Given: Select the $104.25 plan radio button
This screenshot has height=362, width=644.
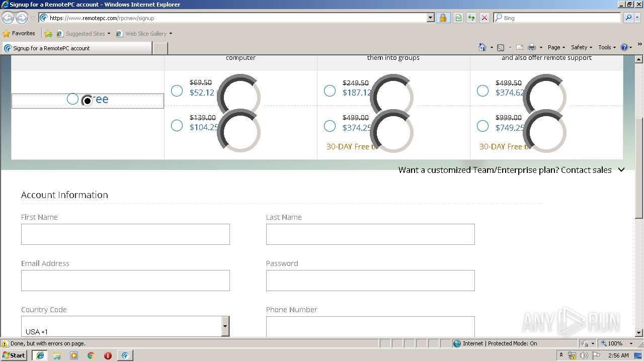Looking at the screenshot, I should click(177, 126).
